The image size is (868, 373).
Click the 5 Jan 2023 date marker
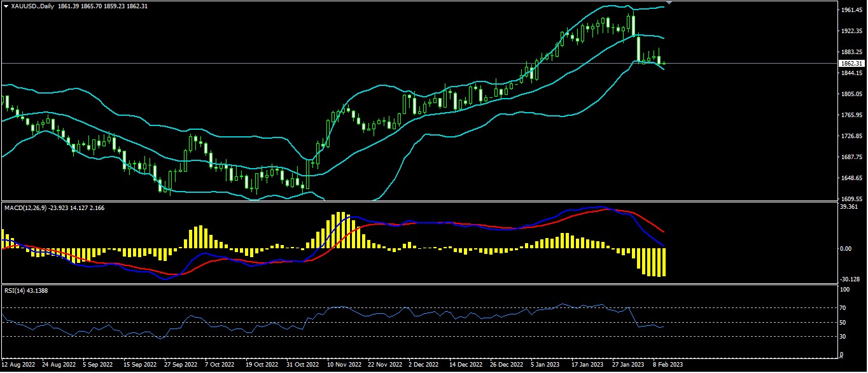coord(546,365)
